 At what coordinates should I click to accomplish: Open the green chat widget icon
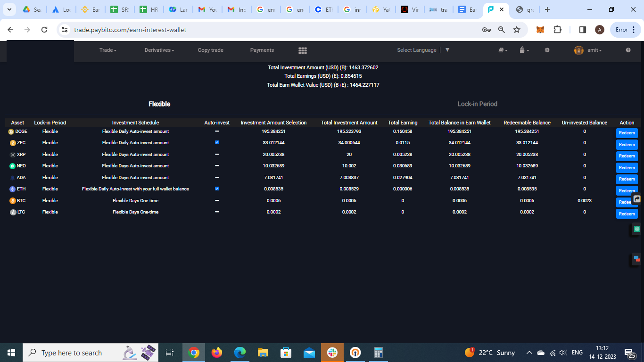point(637,229)
